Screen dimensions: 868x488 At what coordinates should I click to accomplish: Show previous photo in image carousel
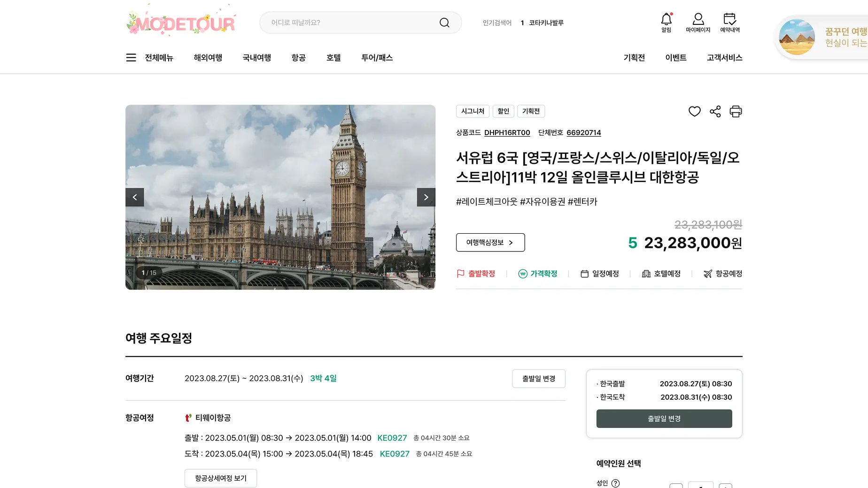(x=135, y=197)
